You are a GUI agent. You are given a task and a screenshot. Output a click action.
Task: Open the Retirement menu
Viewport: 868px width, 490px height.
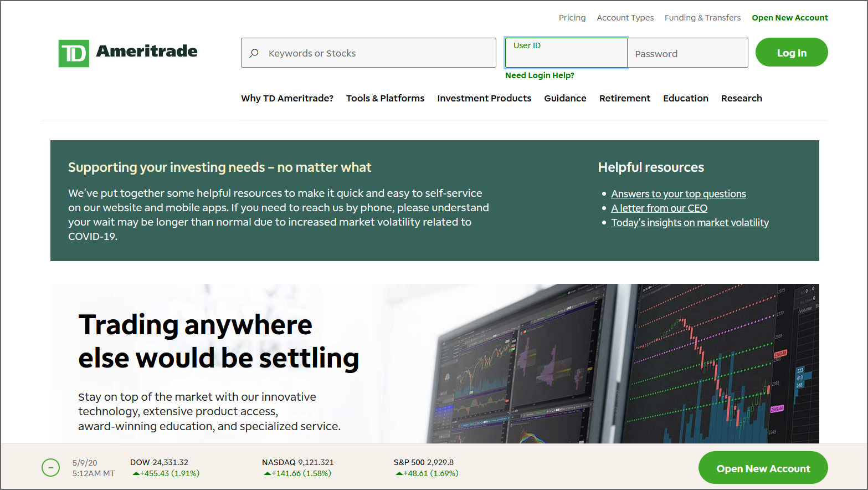click(624, 98)
